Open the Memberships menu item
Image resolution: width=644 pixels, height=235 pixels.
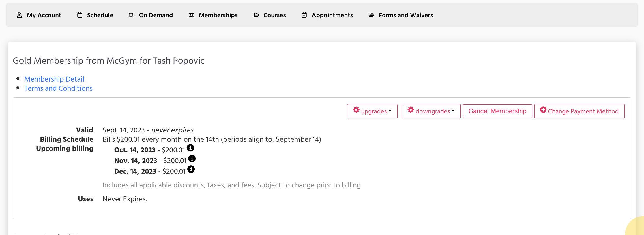tap(218, 15)
